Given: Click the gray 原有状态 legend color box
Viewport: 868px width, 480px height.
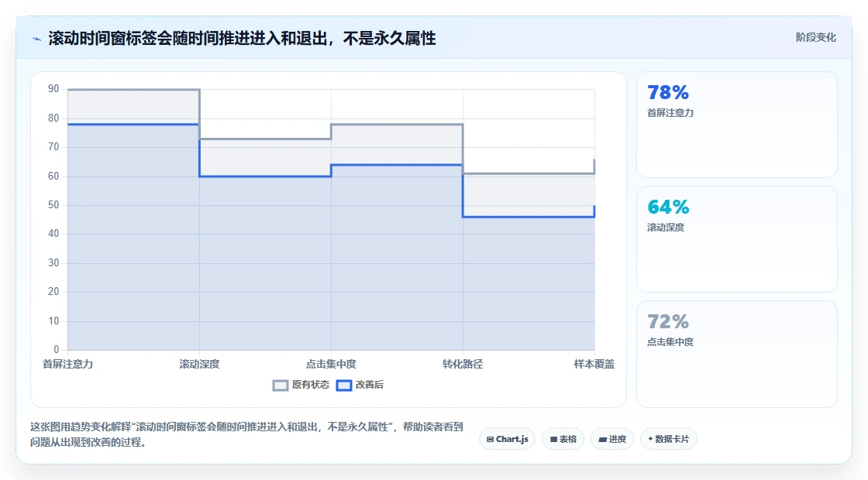Looking at the screenshot, I should 281,386.
